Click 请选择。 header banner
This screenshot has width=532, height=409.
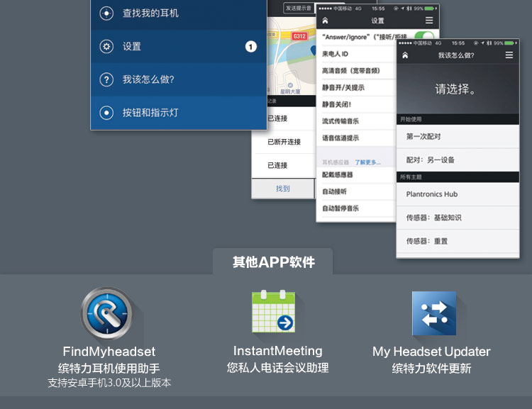[458, 89]
